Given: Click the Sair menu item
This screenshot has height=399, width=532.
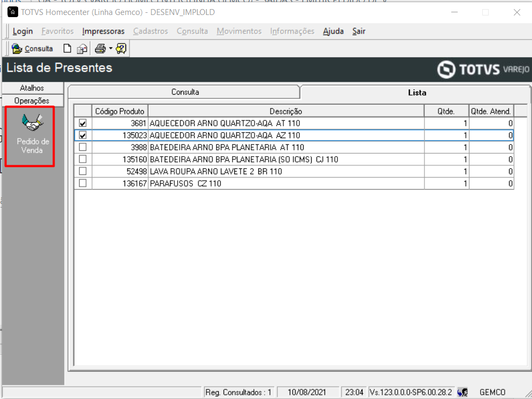Looking at the screenshot, I should [x=359, y=31].
